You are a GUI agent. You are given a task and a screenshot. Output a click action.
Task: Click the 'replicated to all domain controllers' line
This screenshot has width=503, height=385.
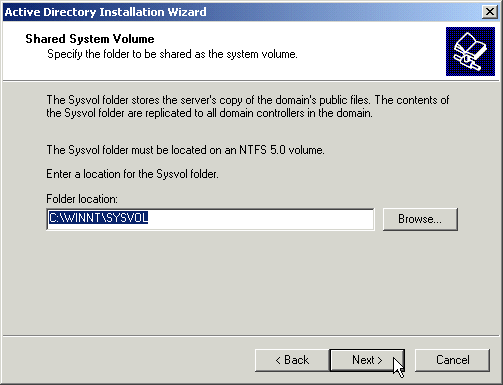pos(209,113)
